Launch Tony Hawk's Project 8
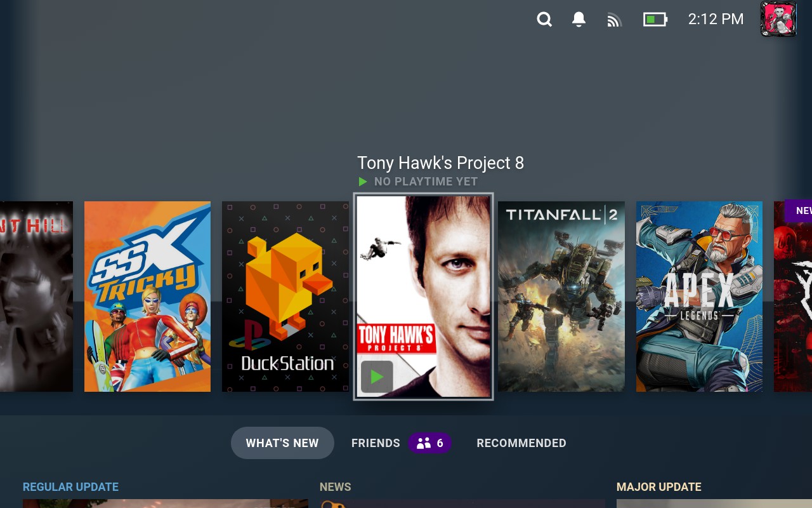 click(x=423, y=295)
